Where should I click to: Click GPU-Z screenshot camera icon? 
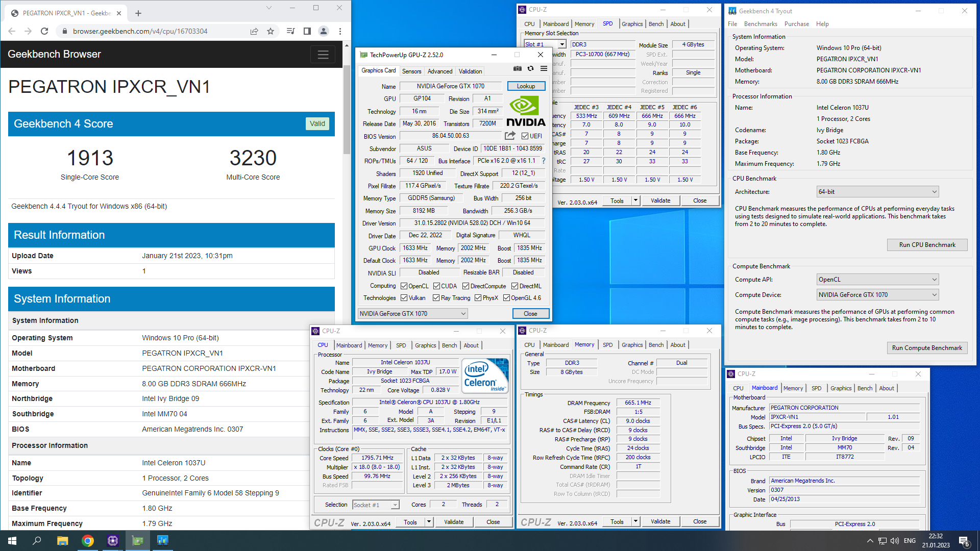tap(518, 68)
